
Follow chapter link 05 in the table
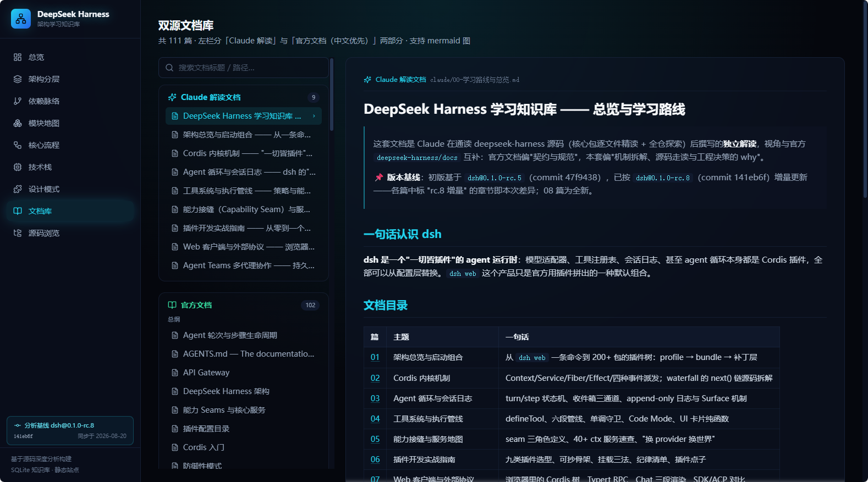point(375,439)
